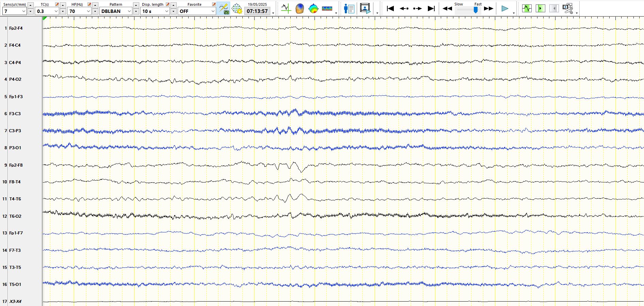Image resolution: width=644 pixels, height=306 pixels.
Task: Increase the HF(Hz) value with up arrow
Action: (95, 5)
